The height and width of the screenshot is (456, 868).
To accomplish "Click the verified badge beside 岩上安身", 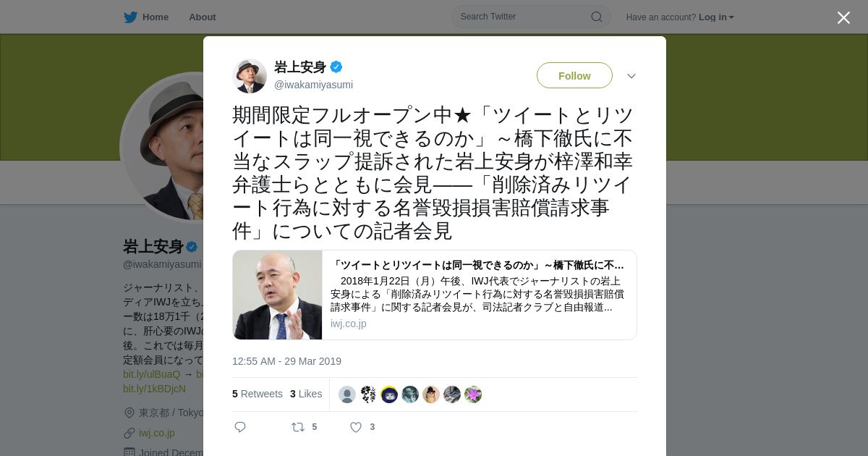I will (x=336, y=67).
